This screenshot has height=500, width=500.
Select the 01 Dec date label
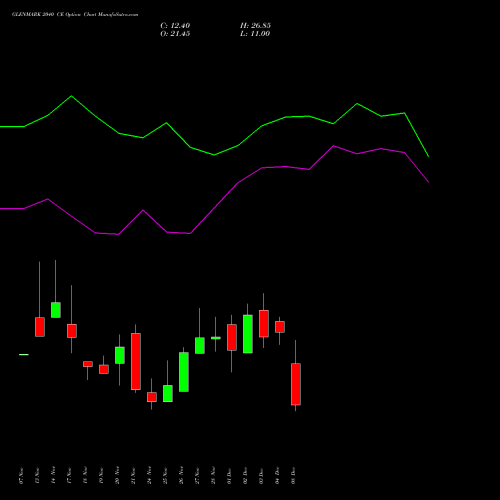click(230, 476)
